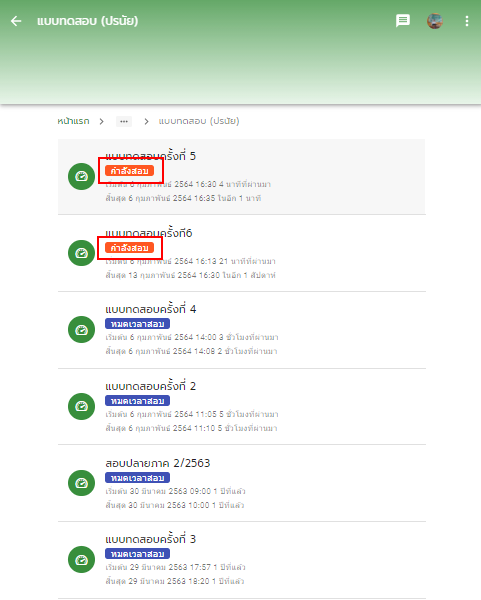Image resolution: width=481 pixels, height=600 pixels.
Task: Click quiz icon for แบบทดสอบครั้งที่ 4
Action: (81, 329)
